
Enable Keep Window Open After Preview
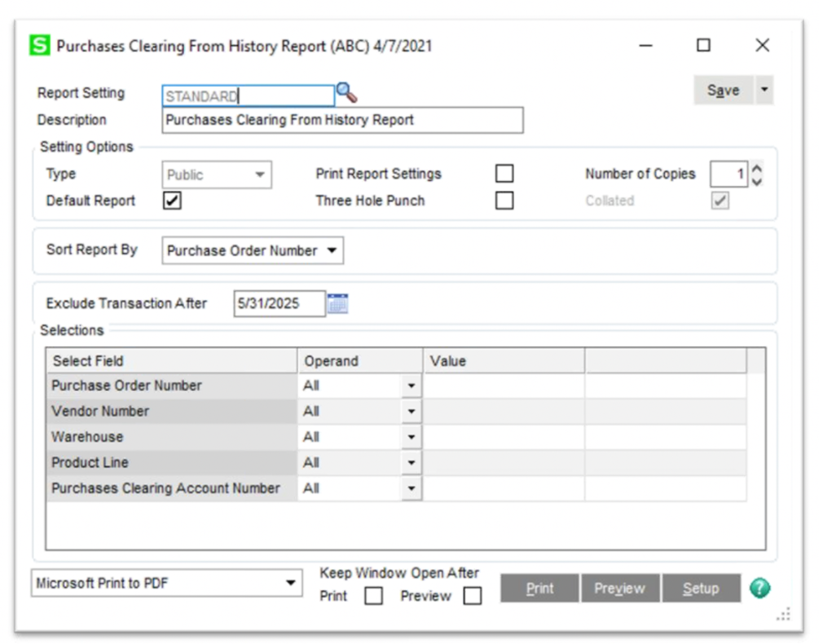coord(473,596)
